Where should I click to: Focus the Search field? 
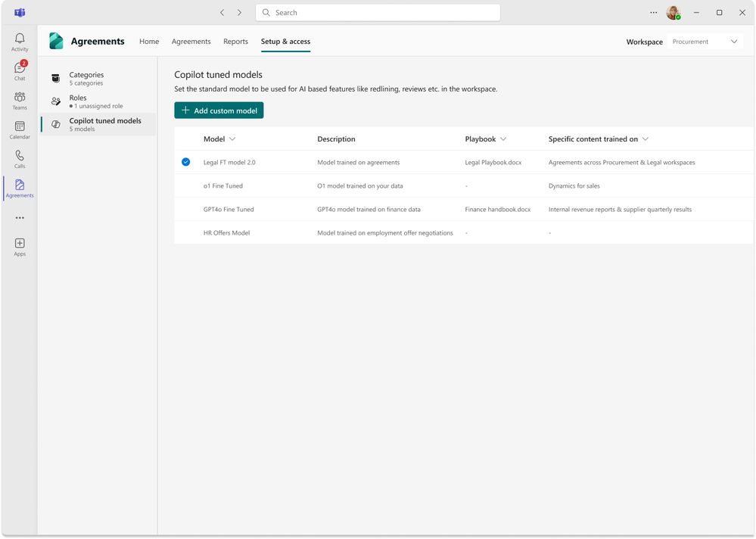tap(378, 13)
